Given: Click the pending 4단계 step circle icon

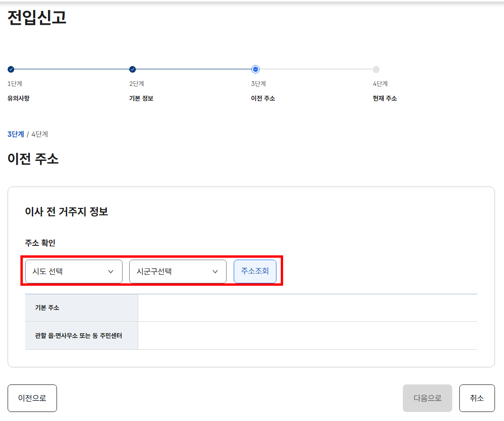Looking at the screenshot, I should click(x=377, y=69).
